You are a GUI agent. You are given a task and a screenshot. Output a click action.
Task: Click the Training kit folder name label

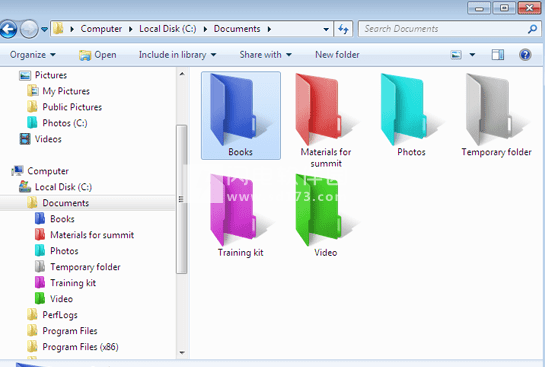pos(241,252)
